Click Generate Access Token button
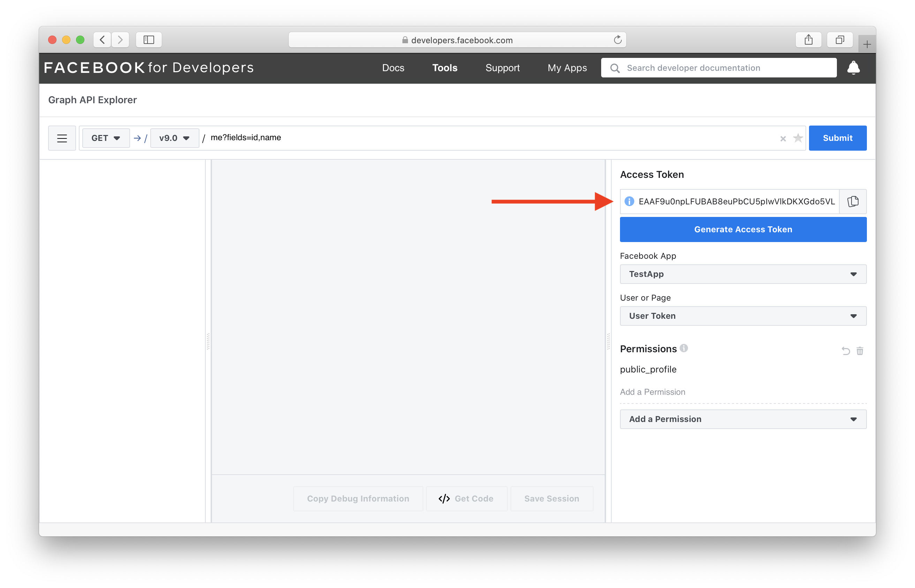915x588 pixels. click(x=743, y=229)
